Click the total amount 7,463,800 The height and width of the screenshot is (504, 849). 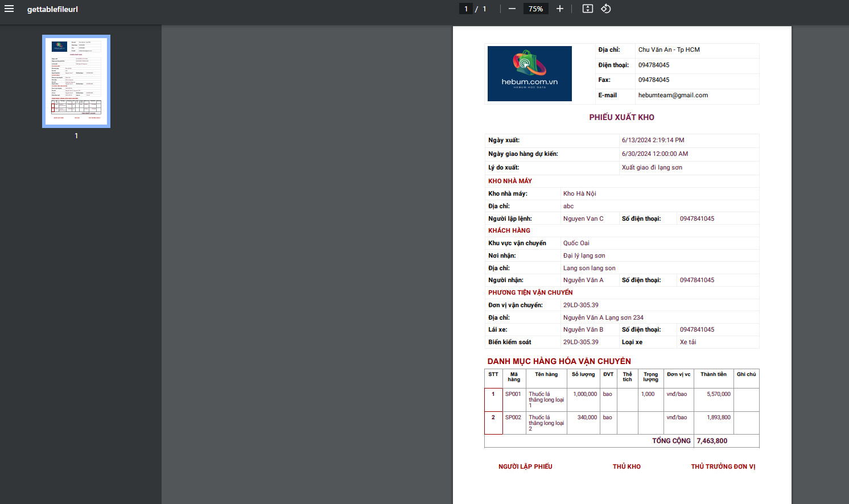point(712,441)
